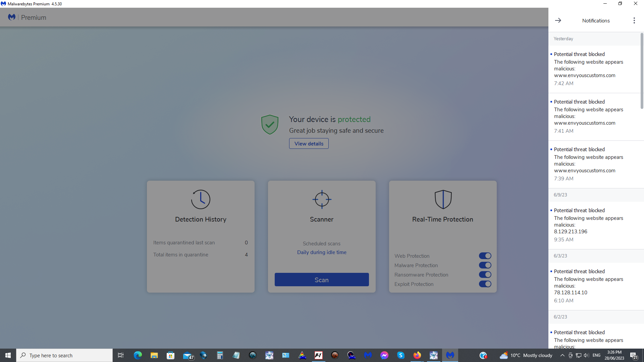The image size is (644, 362).
Task: Open the clock showing 3:26 PM
Action: coord(614,355)
